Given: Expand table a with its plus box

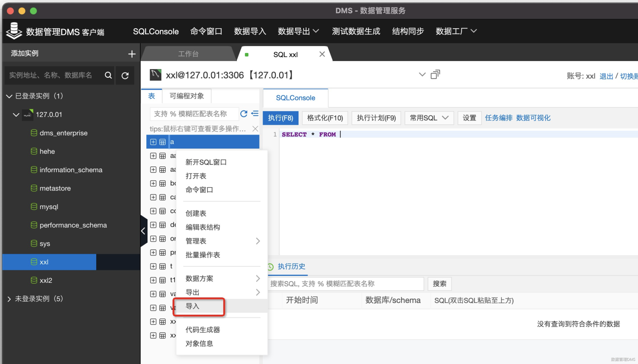Looking at the screenshot, I should click(153, 142).
